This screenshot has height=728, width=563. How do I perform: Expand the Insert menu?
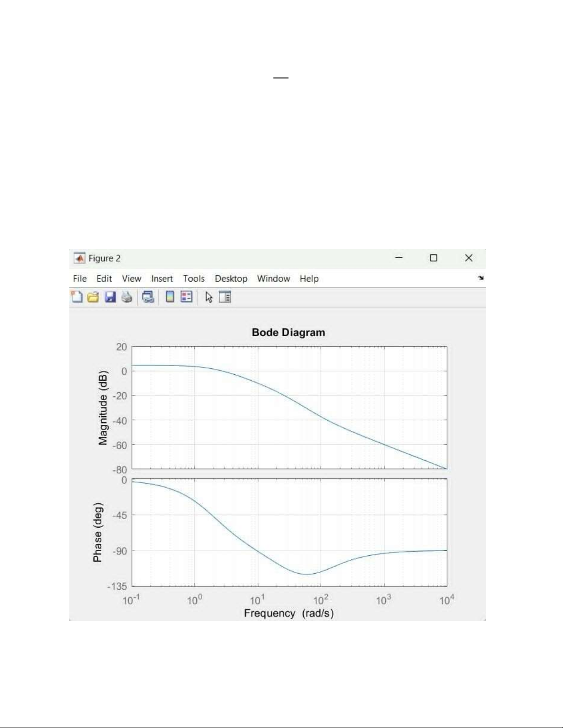tap(162, 279)
